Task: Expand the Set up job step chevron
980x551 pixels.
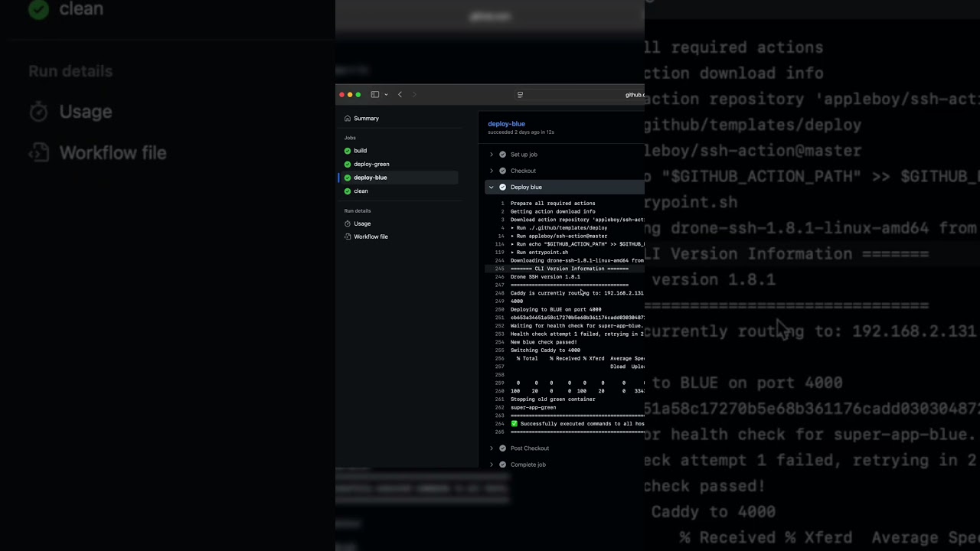Action: point(492,155)
